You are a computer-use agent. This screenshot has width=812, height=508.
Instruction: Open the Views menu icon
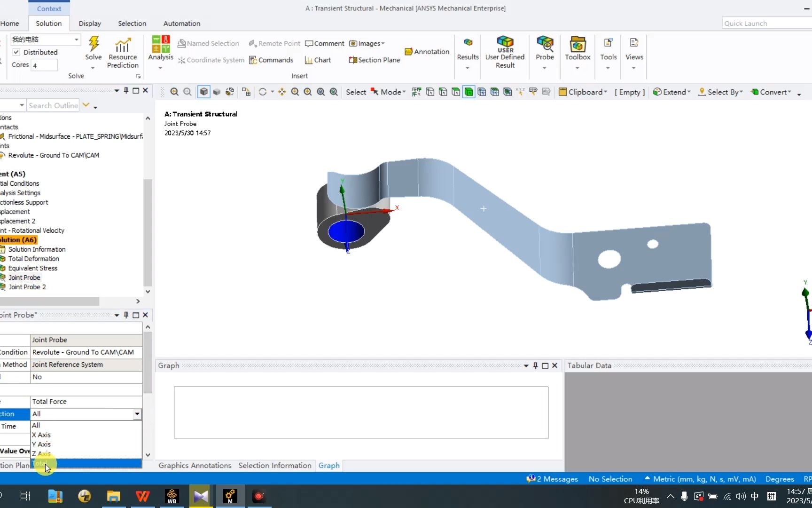point(634,42)
